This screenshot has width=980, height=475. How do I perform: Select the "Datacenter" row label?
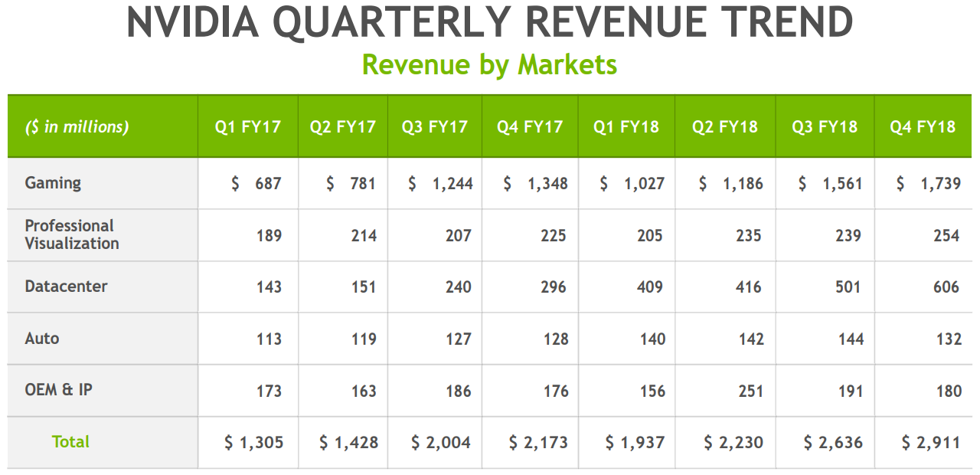pos(66,287)
